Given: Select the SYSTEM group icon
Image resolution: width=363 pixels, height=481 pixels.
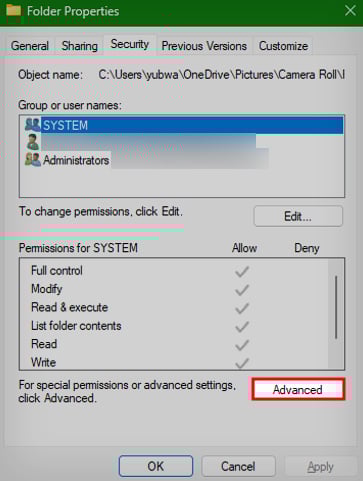Looking at the screenshot, I should pyautogui.click(x=33, y=125).
